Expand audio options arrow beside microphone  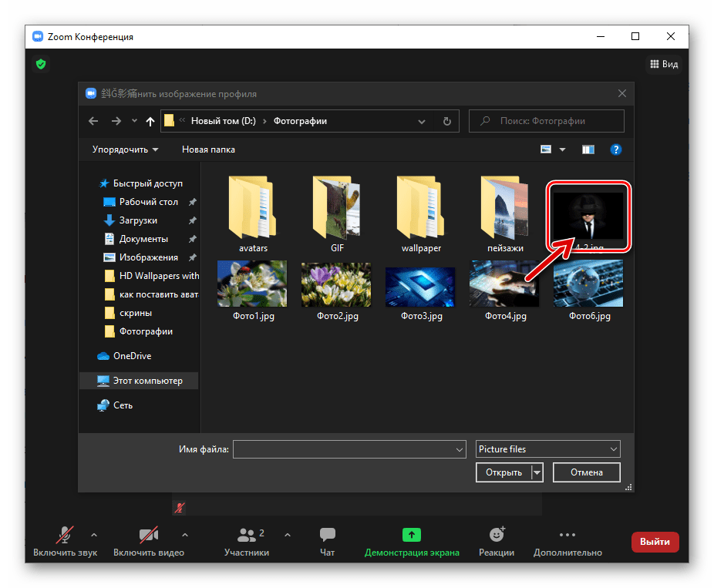[94, 534]
